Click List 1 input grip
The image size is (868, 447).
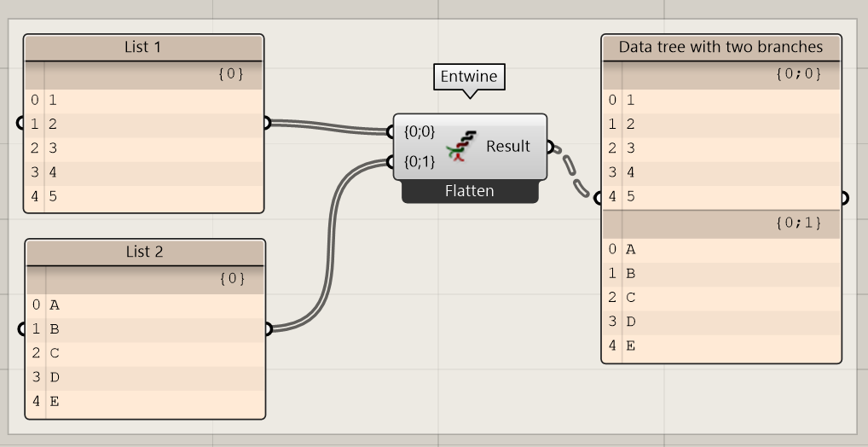(x=21, y=124)
